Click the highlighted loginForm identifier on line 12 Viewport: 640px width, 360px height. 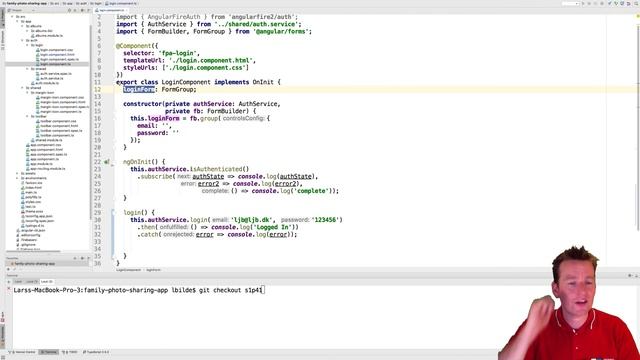(x=139, y=89)
